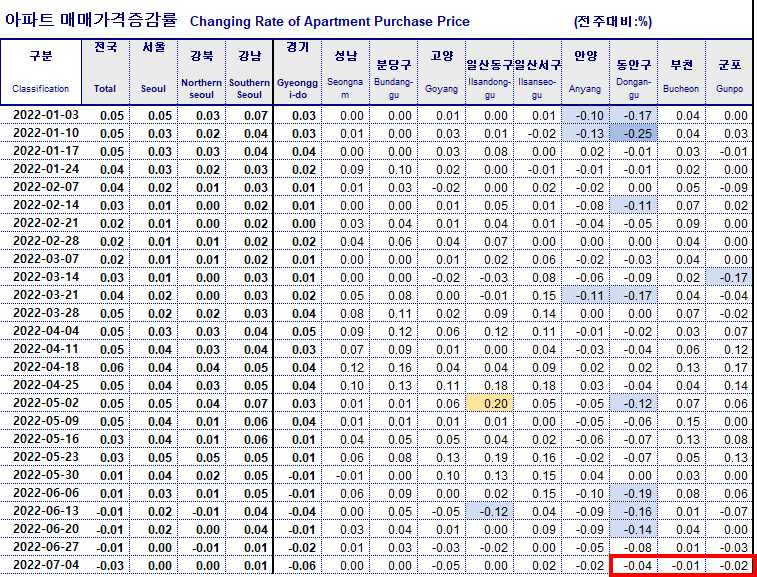The image size is (757, 577).
Task: Select the '강남 Southern Seoul' column header
Action: pos(249,72)
